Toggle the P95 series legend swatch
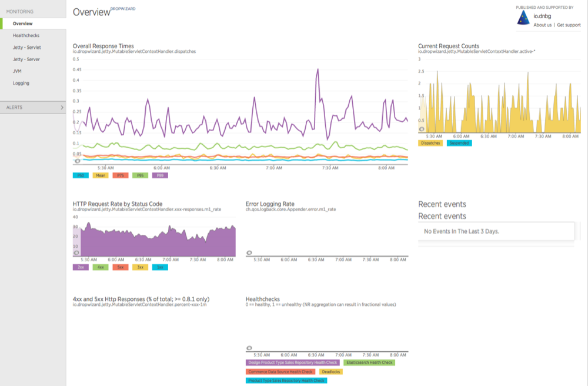Image resolution: width=588 pixels, height=386 pixels. 141,175
